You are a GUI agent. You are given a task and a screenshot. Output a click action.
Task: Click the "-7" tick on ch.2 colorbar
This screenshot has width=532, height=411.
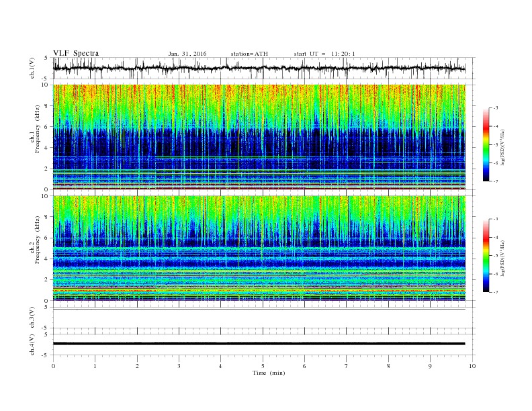(495, 292)
